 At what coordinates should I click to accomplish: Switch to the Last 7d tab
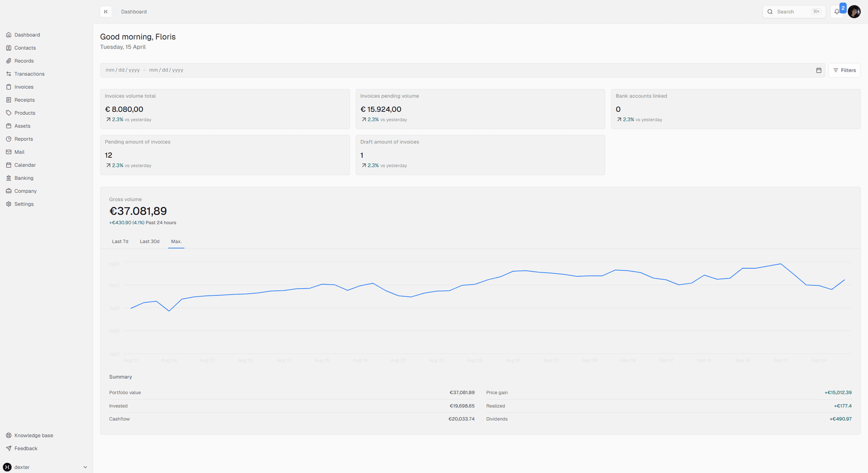point(120,242)
